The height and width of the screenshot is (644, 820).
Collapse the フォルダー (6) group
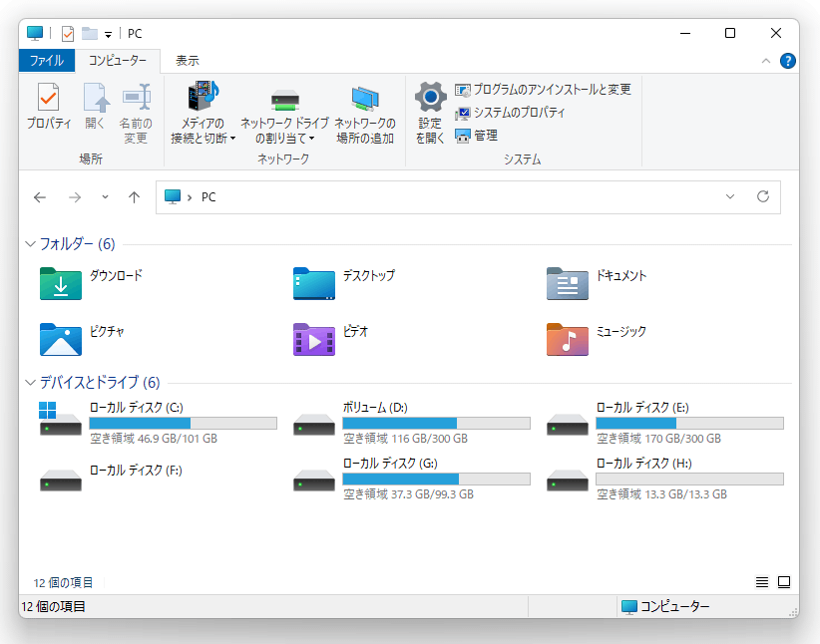(30, 244)
